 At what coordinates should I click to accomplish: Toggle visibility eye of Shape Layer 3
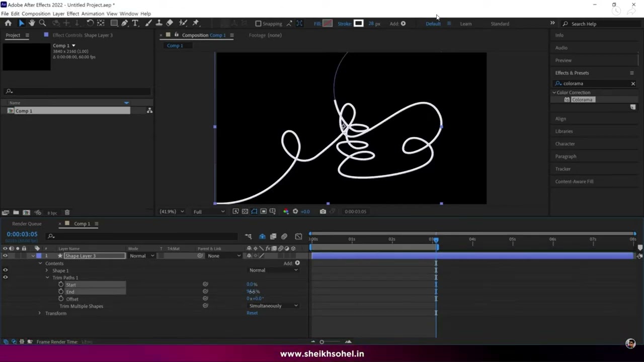point(5,256)
